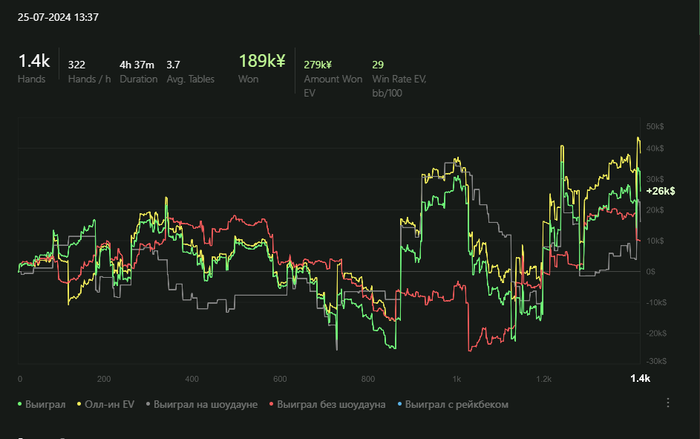Click the 0$ y-axis label

pos(650,272)
